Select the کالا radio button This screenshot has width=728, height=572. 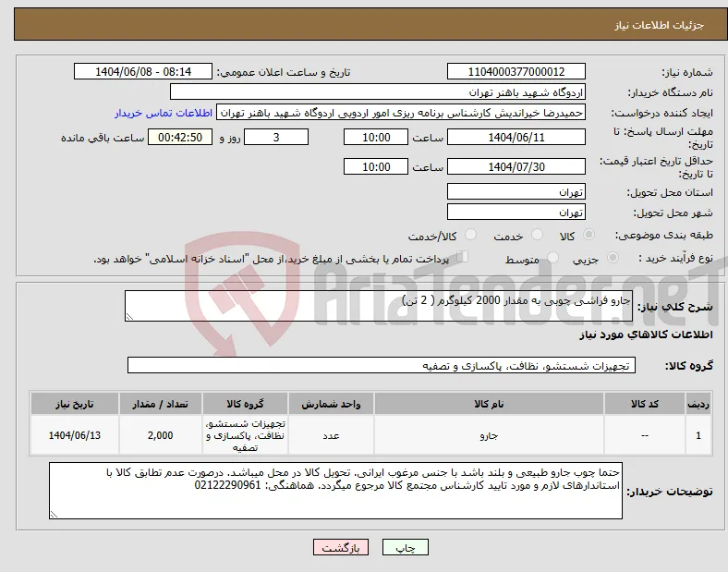(x=588, y=235)
